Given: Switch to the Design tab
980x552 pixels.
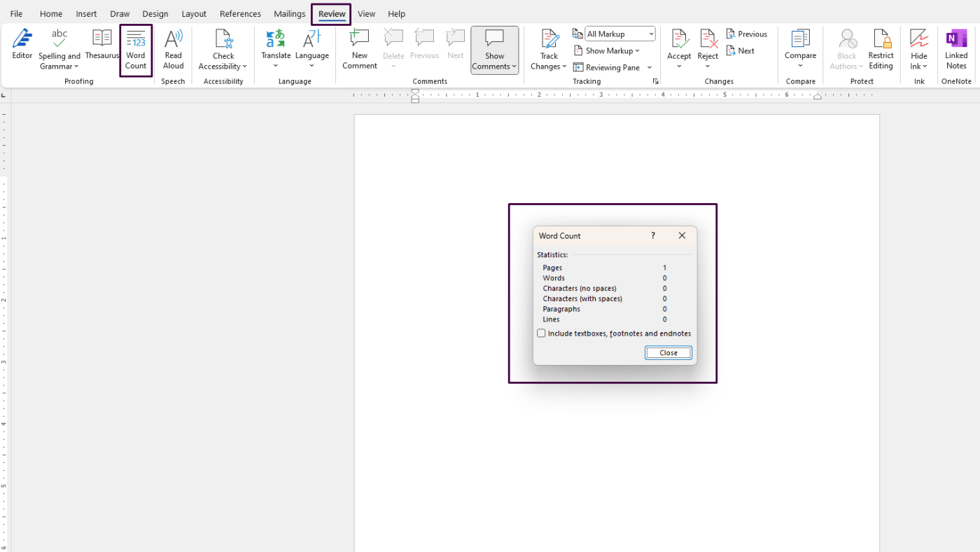Looking at the screenshot, I should tap(155, 13).
